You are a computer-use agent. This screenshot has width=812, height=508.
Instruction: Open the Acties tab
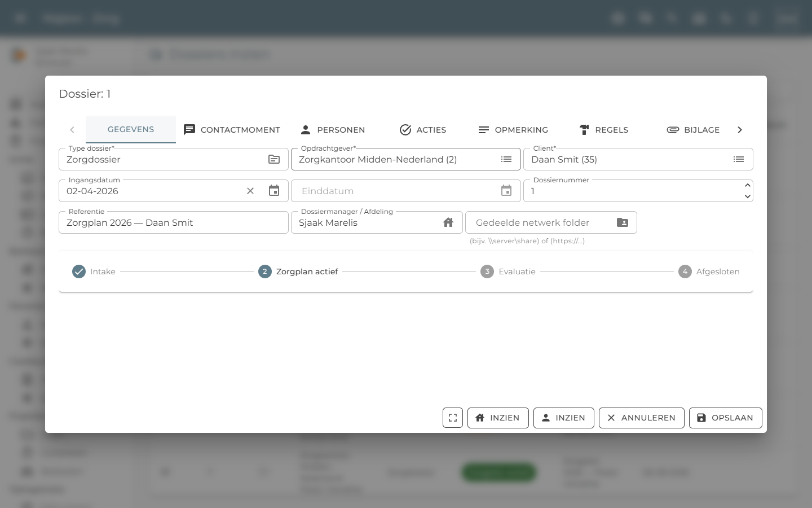point(423,130)
